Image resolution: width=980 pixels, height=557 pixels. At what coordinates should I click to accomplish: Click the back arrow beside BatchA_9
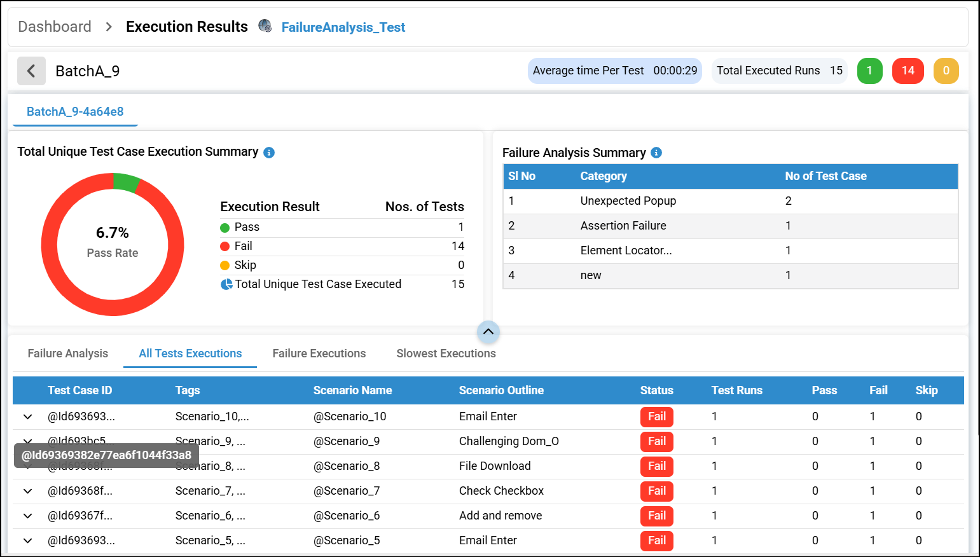pyautogui.click(x=31, y=71)
